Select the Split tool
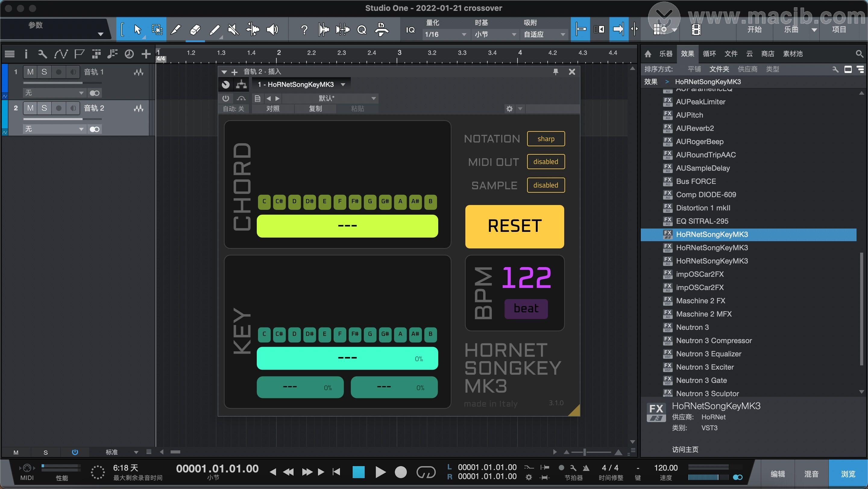 176,30
